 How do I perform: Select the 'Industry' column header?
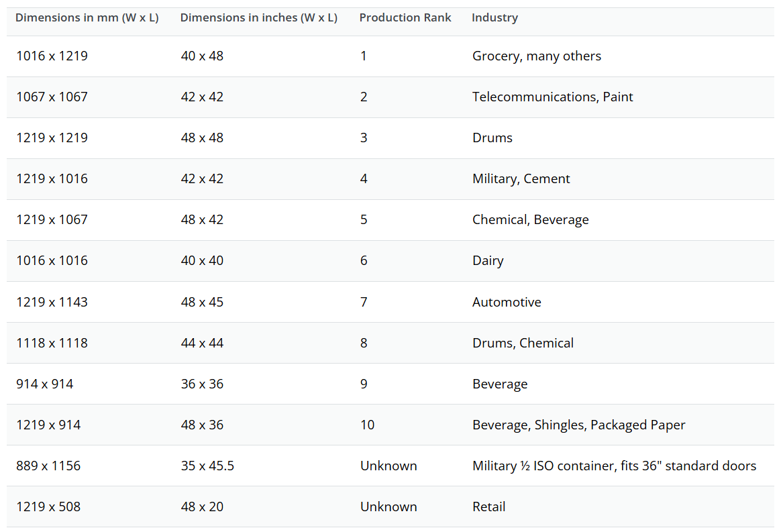pyautogui.click(x=495, y=18)
